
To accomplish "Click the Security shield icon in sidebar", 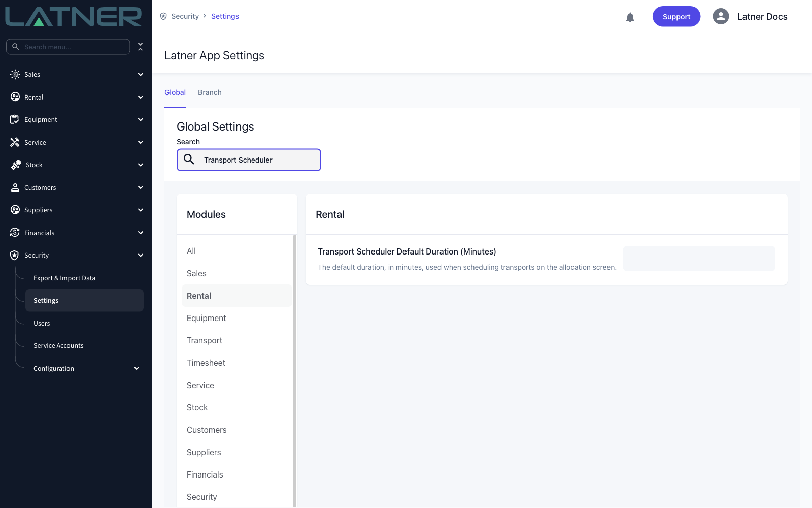I will 15,255.
